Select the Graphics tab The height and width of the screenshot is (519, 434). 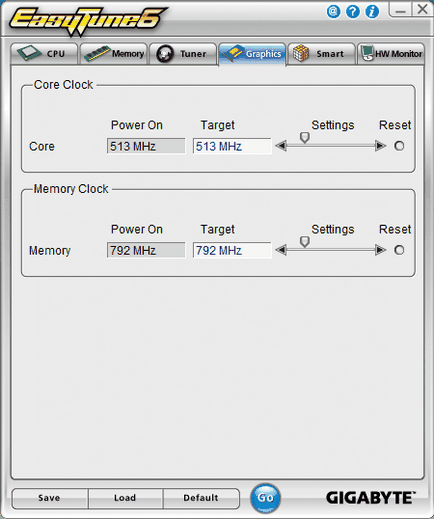point(252,54)
